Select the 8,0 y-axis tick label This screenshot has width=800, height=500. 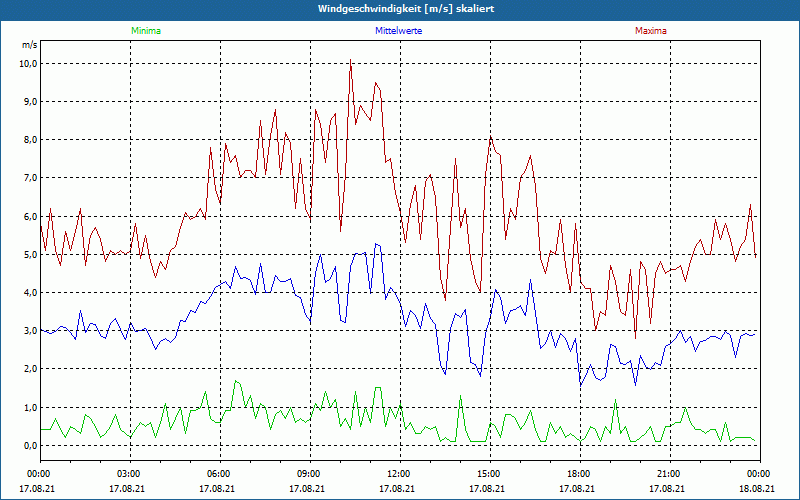30,140
